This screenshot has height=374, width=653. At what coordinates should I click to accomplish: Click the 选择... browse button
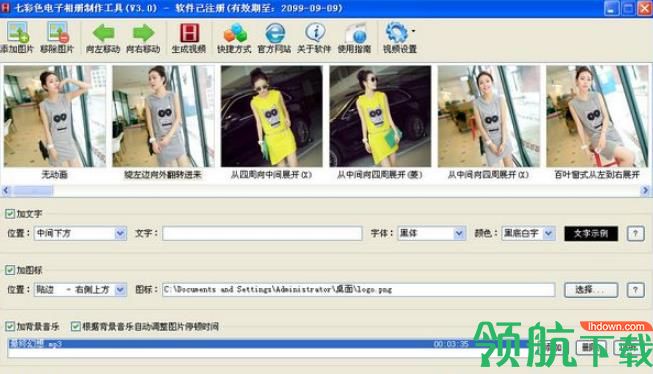tap(591, 290)
